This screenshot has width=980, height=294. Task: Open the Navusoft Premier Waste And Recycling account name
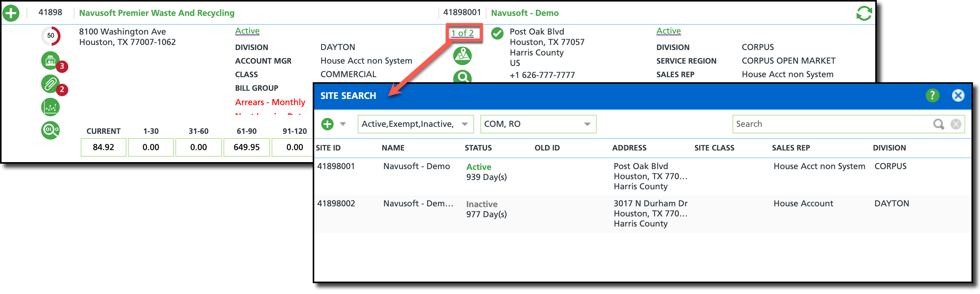click(157, 13)
